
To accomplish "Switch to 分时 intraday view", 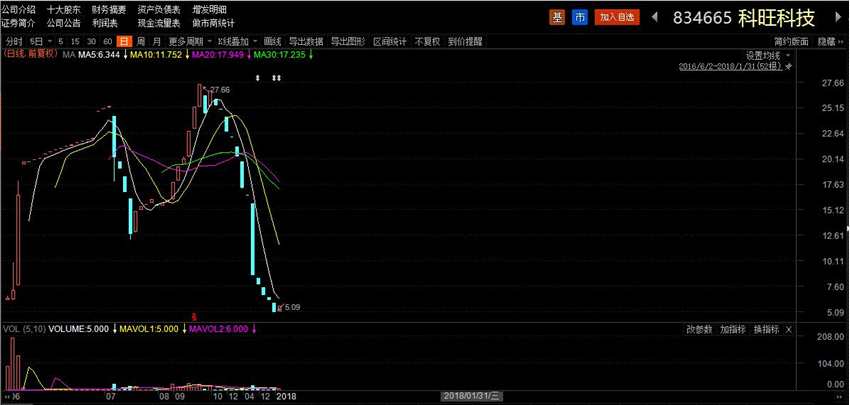I will (14, 41).
